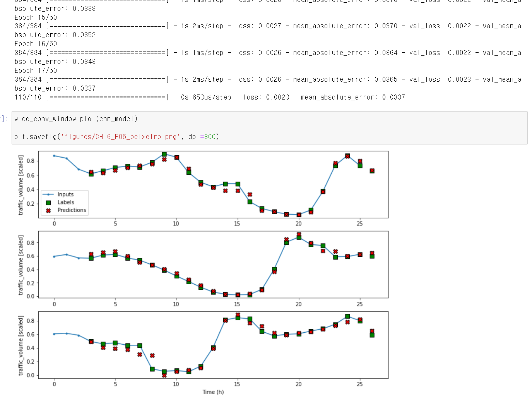
Task: Click the dpi=300 argument in code
Action: (202, 137)
